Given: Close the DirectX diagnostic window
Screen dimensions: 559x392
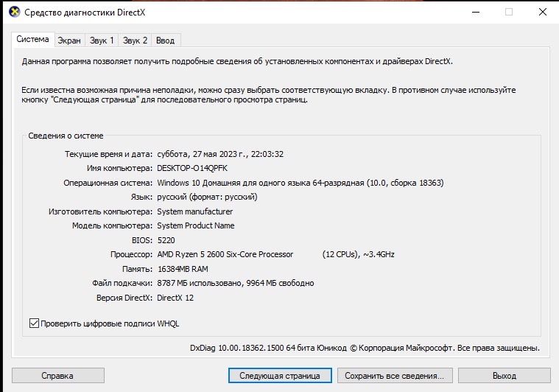Looking at the screenshot, I should (x=543, y=12).
